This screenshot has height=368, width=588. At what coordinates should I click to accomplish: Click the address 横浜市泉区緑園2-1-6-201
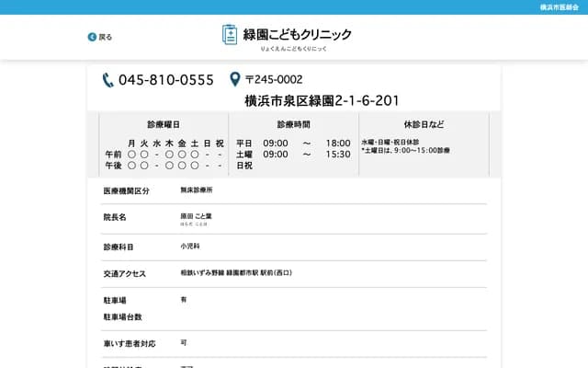click(x=322, y=100)
